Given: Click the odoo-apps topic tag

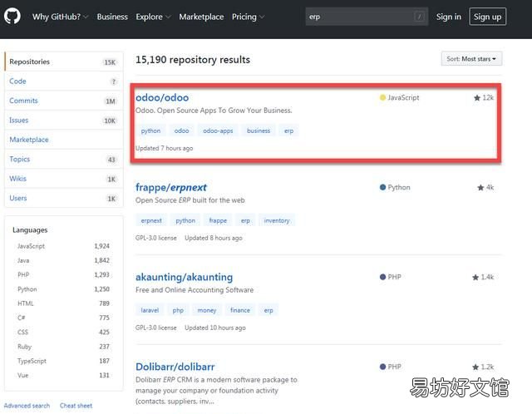Looking at the screenshot, I should click(218, 131).
